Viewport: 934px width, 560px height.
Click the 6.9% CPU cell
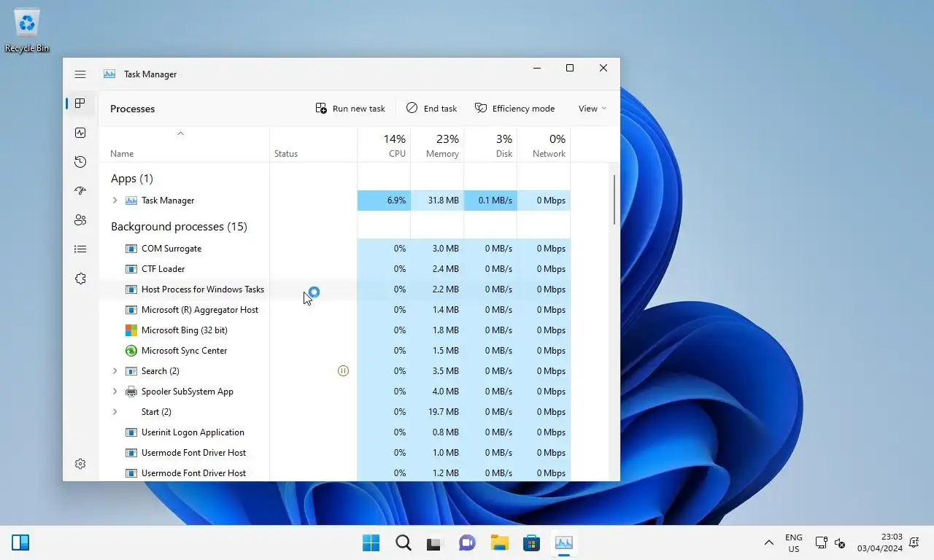[384, 201]
